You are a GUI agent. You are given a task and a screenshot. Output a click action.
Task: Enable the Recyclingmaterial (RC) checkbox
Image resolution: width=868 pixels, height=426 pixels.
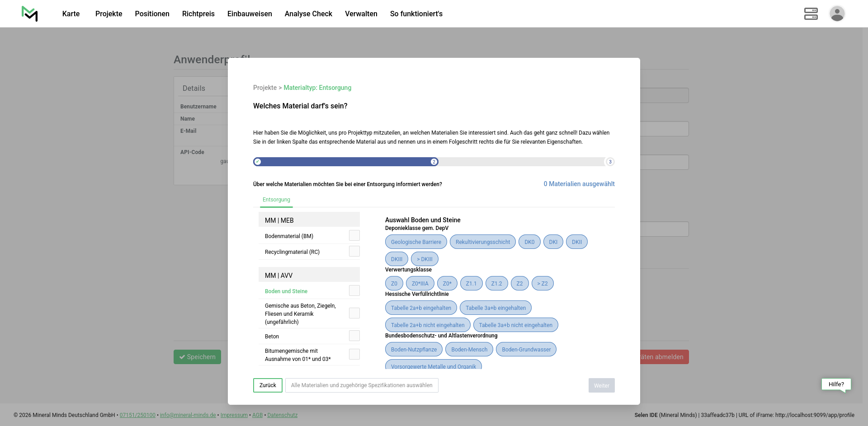(x=354, y=252)
